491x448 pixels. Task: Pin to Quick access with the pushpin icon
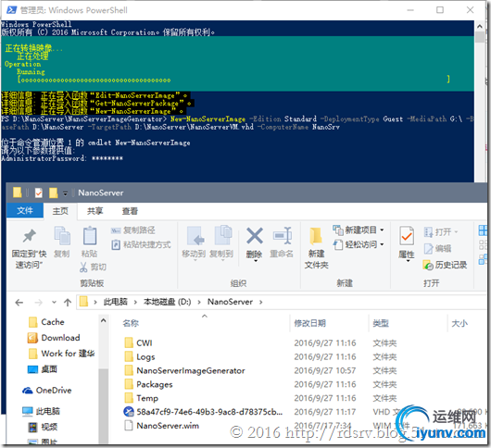coord(29,247)
